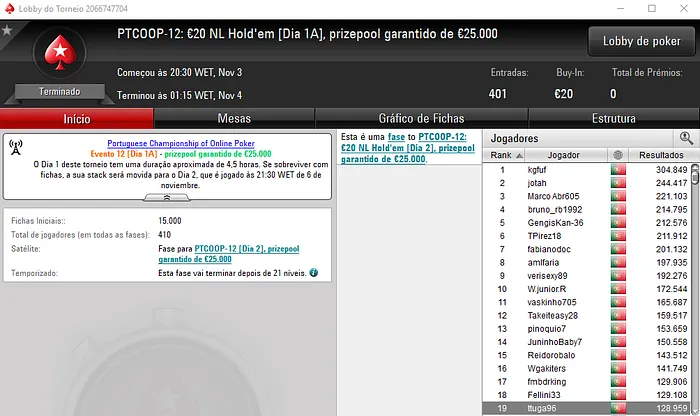Screen dimensions: 700x416
Task: Click the 'fase' link in middle panel
Action: coord(396,137)
